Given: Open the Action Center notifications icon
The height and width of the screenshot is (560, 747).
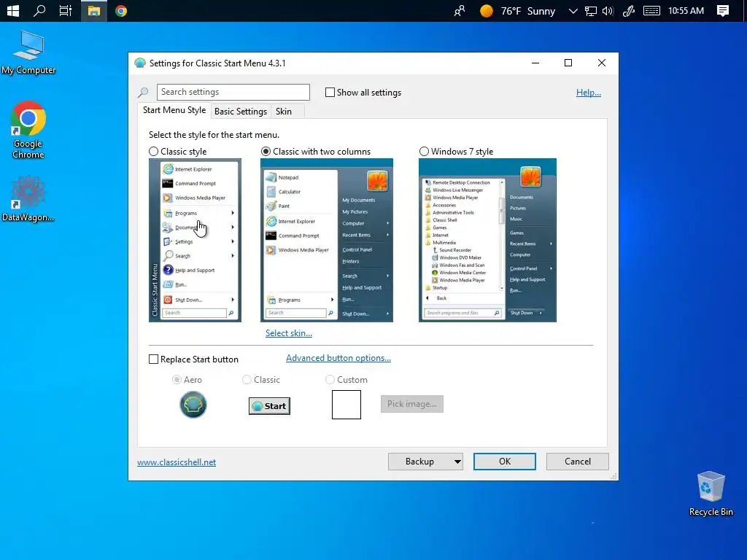Looking at the screenshot, I should tap(723, 10).
